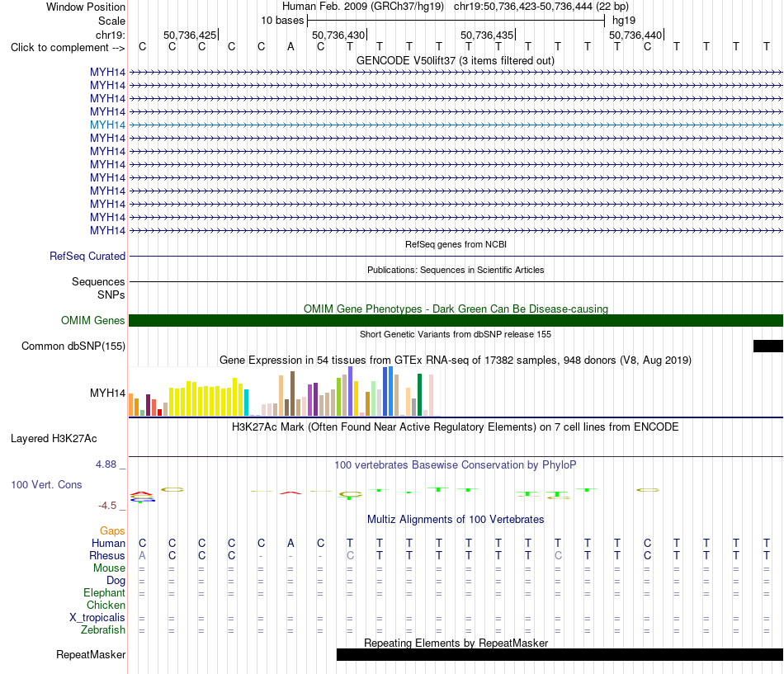
Task: Click the 4.88 PhyloP upper limit
Action: 106,464
